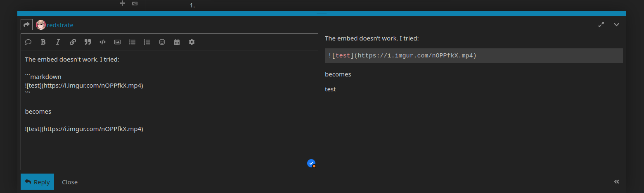Viewport: 644px width, 193px height.
Task: Click the previewed code block text
Action: pyautogui.click(x=402, y=55)
